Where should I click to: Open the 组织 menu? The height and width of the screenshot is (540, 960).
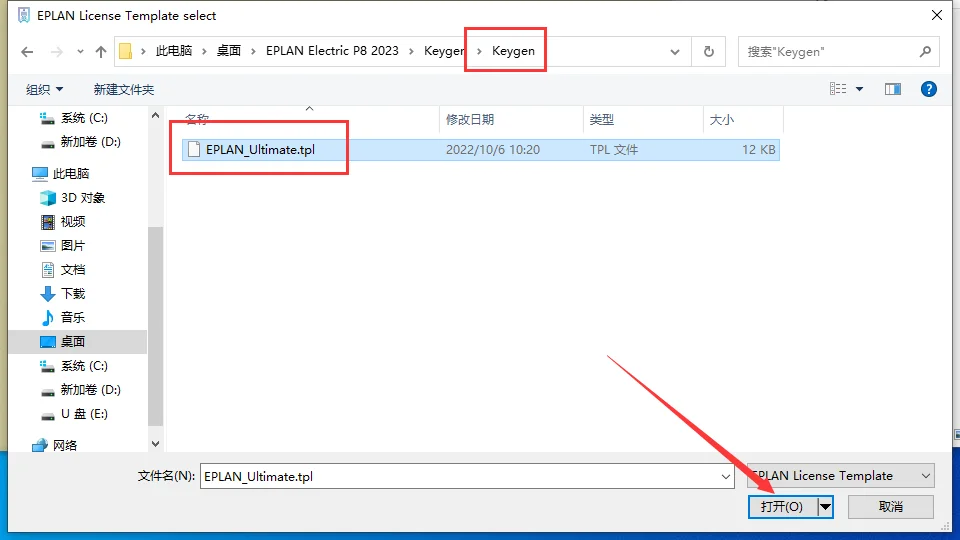[45, 89]
